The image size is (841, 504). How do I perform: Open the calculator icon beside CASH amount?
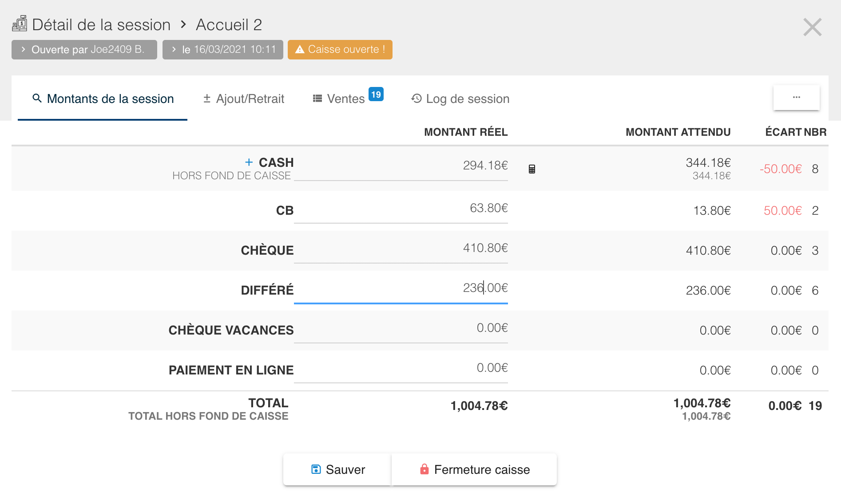tap(532, 169)
